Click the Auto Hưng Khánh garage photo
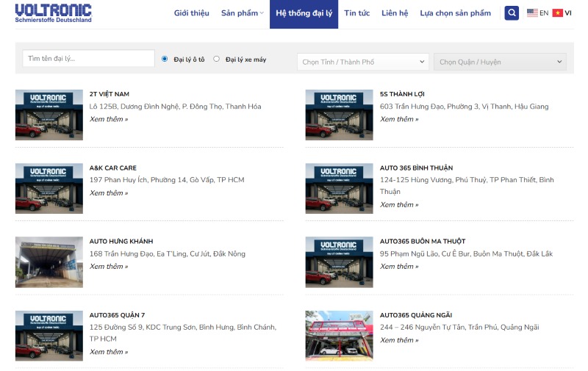Screen dimensions: 588x371 [x=49, y=262]
